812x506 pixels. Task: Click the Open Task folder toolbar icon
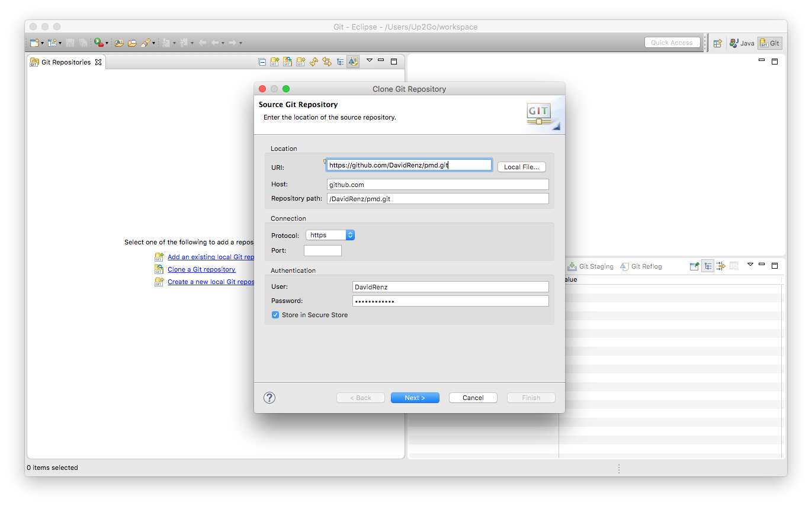[132, 43]
